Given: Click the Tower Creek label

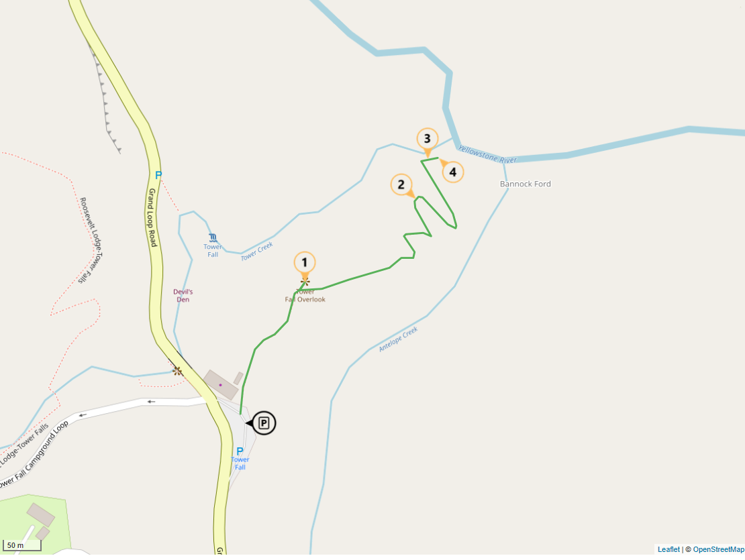Looking at the screenshot, I should (x=257, y=251).
